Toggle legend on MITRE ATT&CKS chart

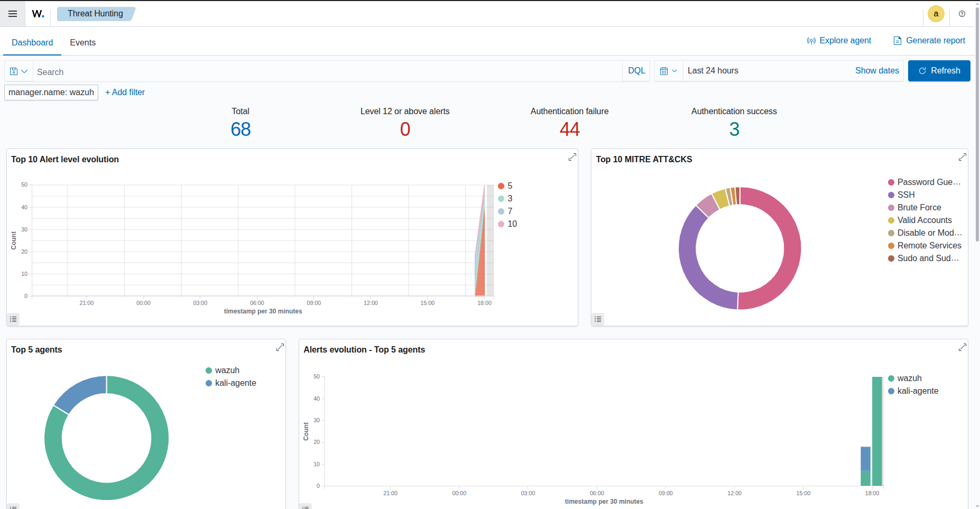(x=598, y=319)
